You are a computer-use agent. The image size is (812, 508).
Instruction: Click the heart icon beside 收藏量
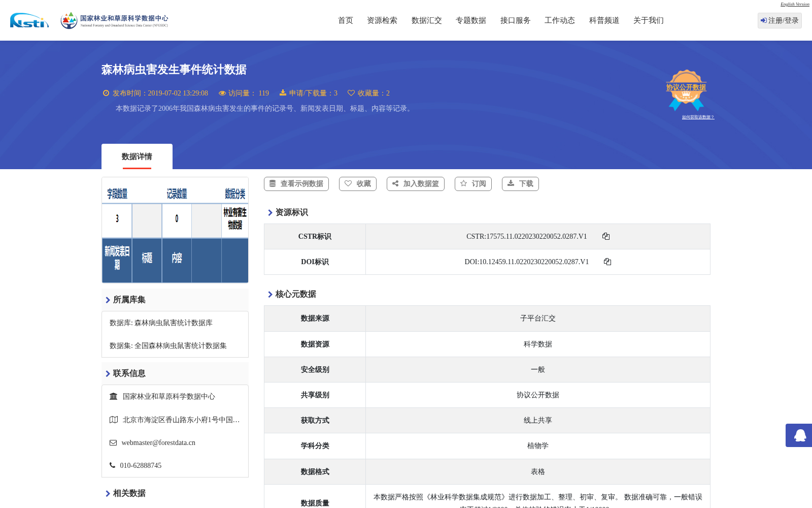[x=351, y=93]
